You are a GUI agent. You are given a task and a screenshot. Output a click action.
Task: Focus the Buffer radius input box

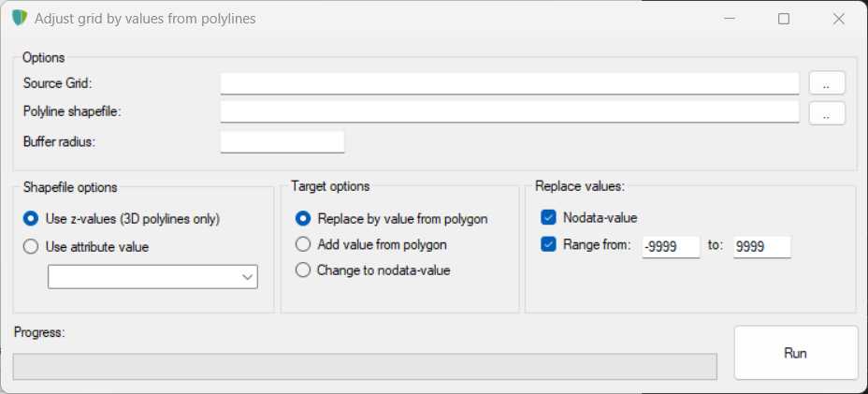coord(282,142)
